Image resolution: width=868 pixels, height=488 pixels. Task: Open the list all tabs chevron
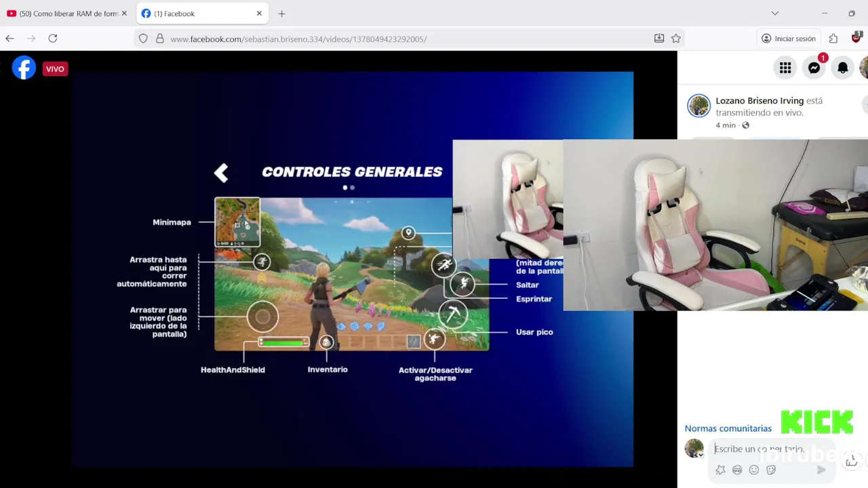tap(775, 14)
